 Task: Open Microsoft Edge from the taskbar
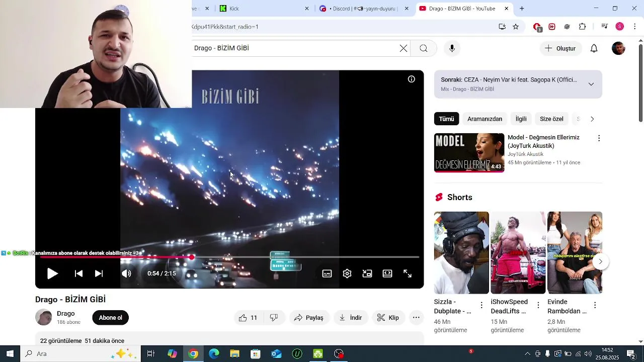pos(214,354)
